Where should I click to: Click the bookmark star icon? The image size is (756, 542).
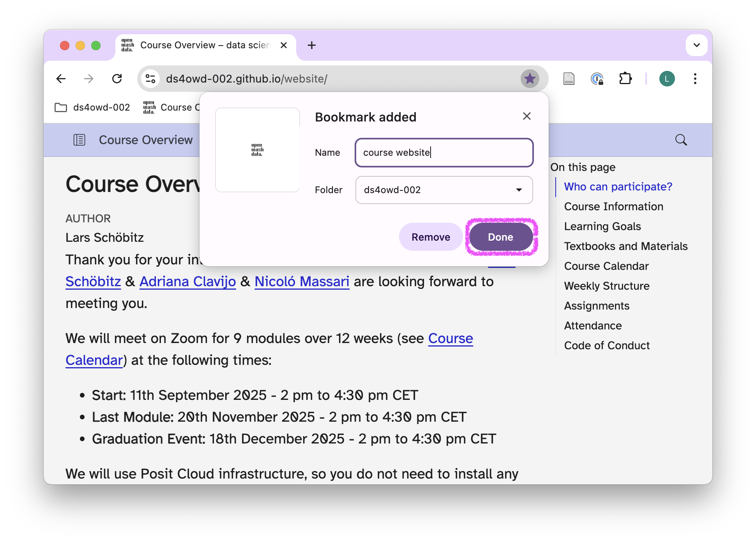click(x=530, y=79)
